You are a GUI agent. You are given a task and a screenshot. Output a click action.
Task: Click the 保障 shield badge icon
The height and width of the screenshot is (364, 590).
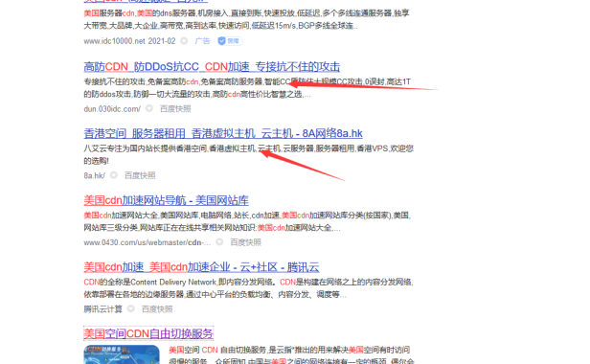tap(230, 41)
